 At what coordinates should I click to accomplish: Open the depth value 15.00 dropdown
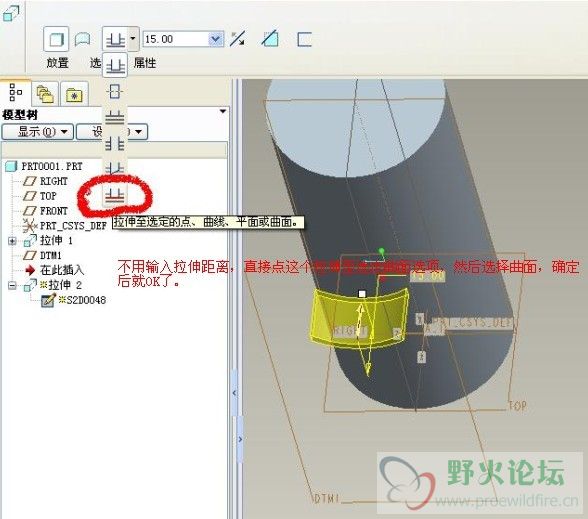(x=215, y=39)
